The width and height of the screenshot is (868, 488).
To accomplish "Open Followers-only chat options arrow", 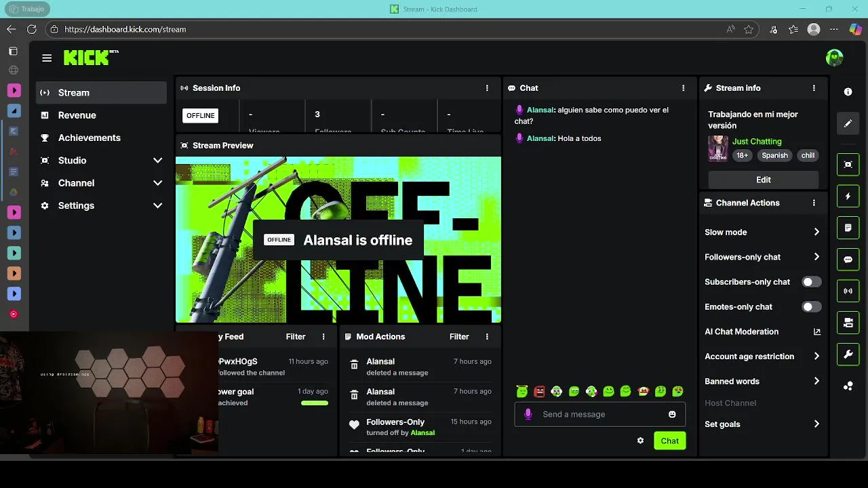I will (816, 257).
